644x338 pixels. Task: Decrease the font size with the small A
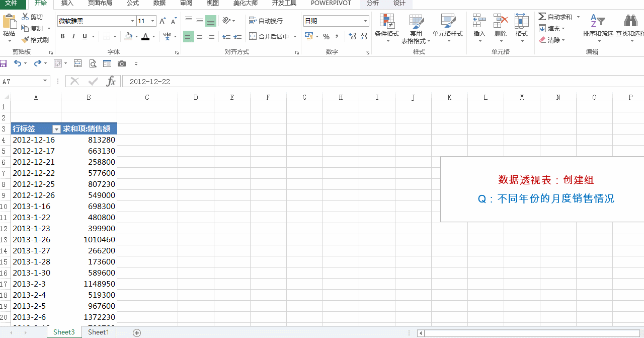coord(174,21)
